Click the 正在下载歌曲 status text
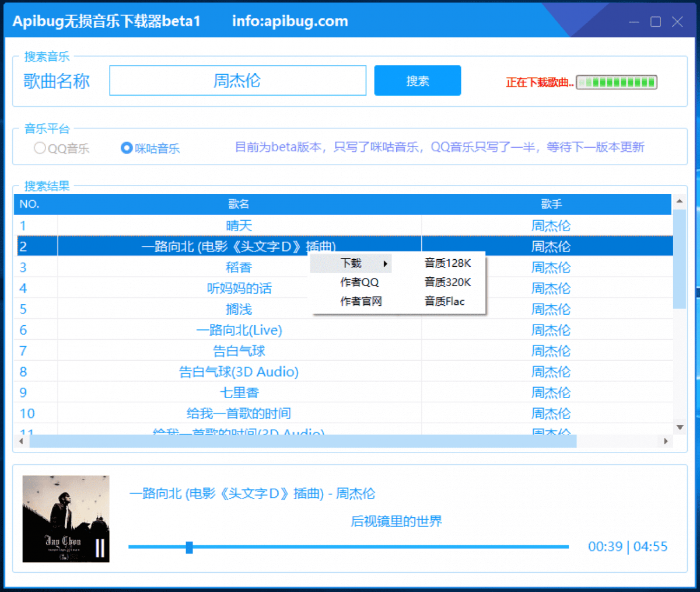The height and width of the screenshot is (592, 700). [540, 82]
